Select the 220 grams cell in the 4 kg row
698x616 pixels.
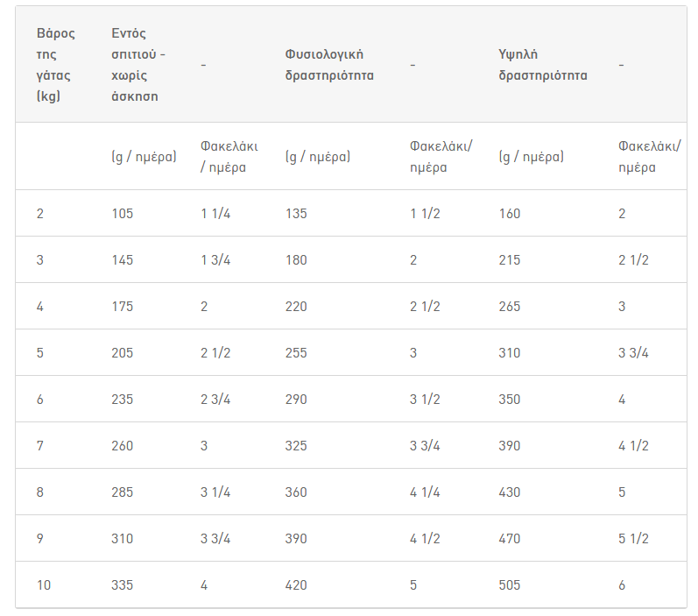(x=296, y=306)
